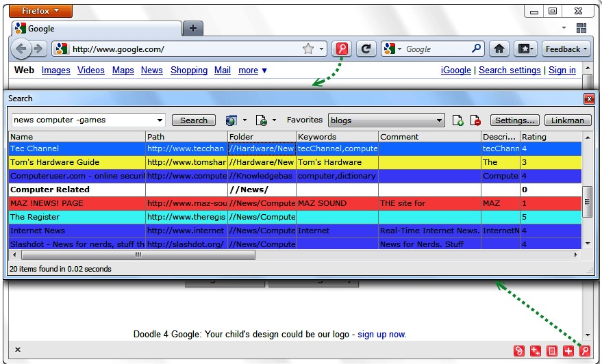Click the red list icon in the status bar
This screenshot has height=364, width=602.
552,351
